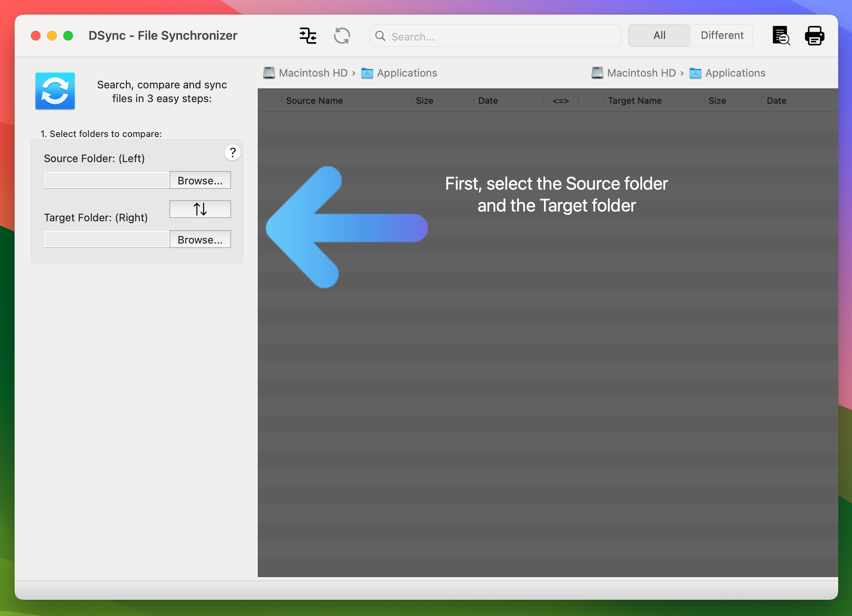
Task: Expand the Macintosh HD breadcrumb on the left
Action: (x=313, y=73)
